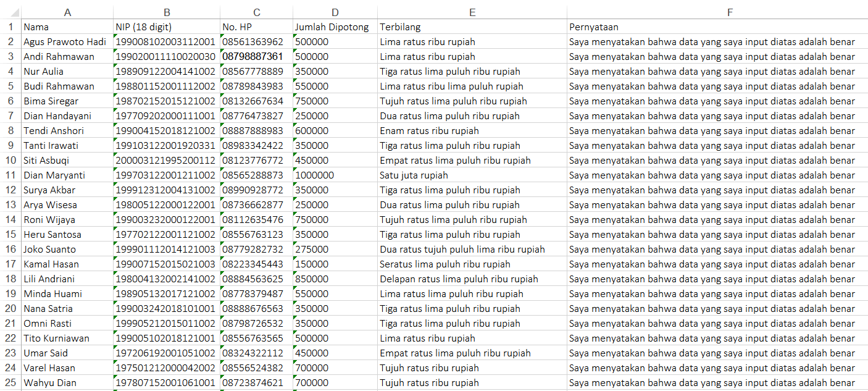
Task: Select the cell 'Wahyu Dian'
Action: pyautogui.click(x=67, y=383)
